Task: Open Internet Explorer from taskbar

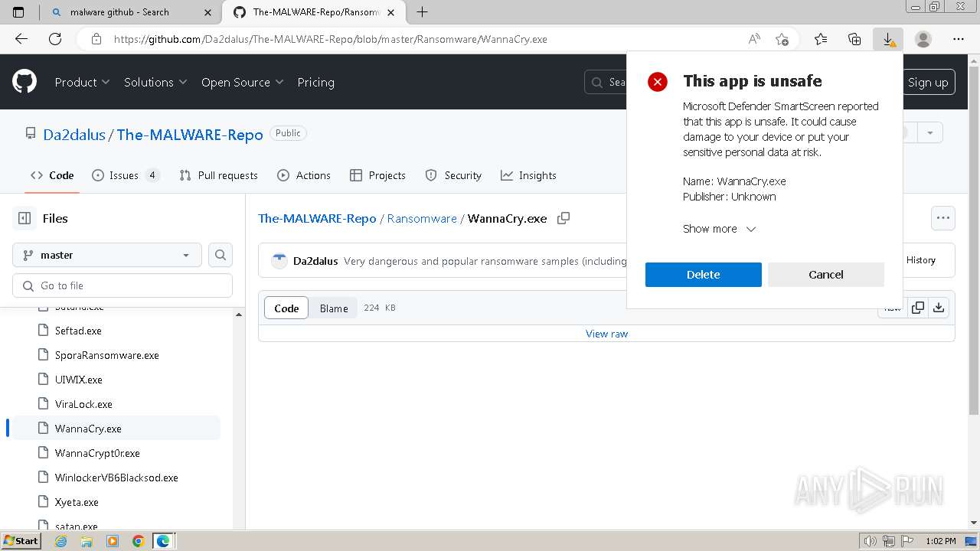Action: pos(61,541)
